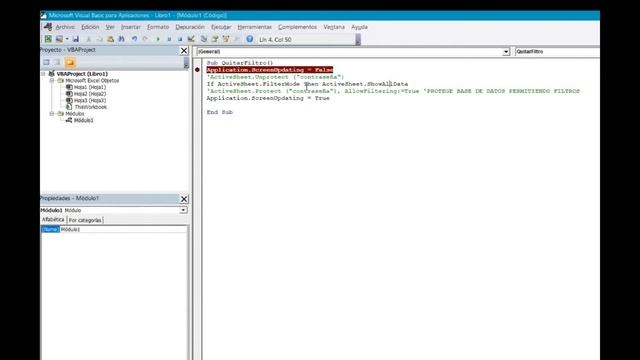
Task: Switch to the Alfabética tab
Action: click(x=53, y=220)
